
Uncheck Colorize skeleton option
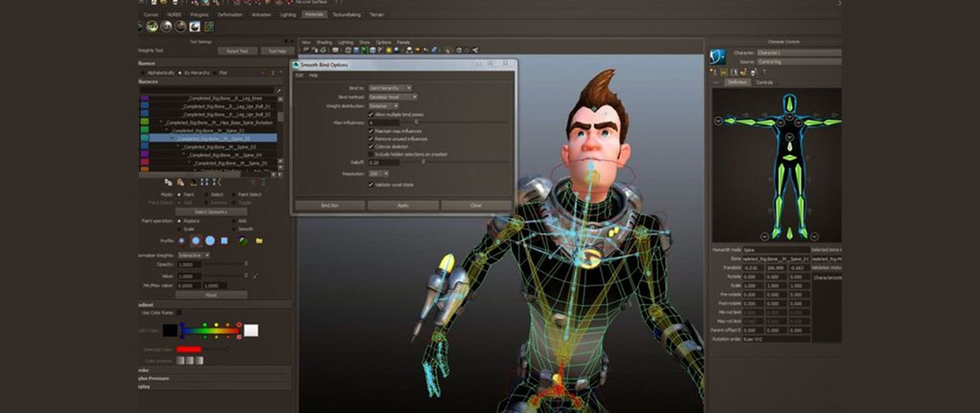point(371,146)
